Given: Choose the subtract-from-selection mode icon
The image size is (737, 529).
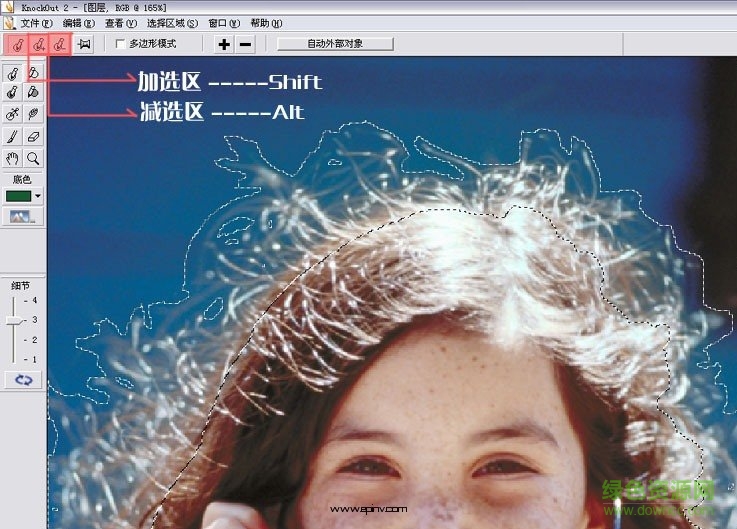Looking at the screenshot, I should point(61,44).
